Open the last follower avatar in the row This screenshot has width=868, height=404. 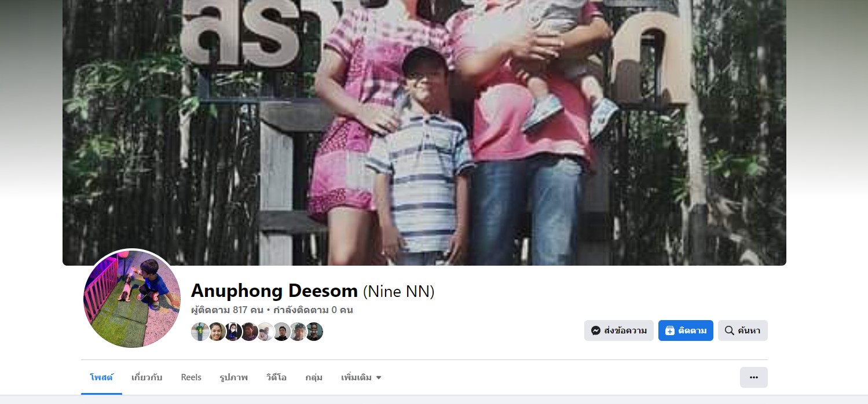click(314, 332)
